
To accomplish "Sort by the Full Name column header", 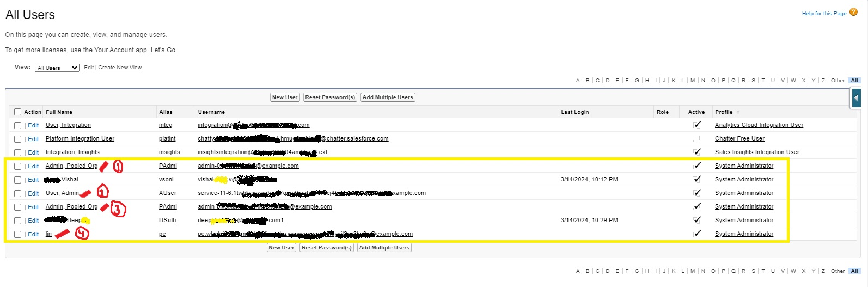I will click(59, 112).
